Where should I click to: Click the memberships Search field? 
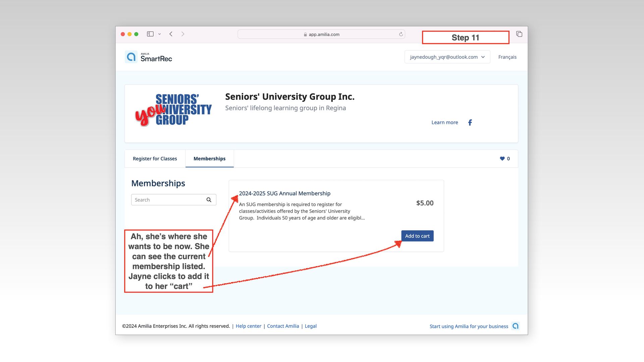pyautogui.click(x=173, y=200)
